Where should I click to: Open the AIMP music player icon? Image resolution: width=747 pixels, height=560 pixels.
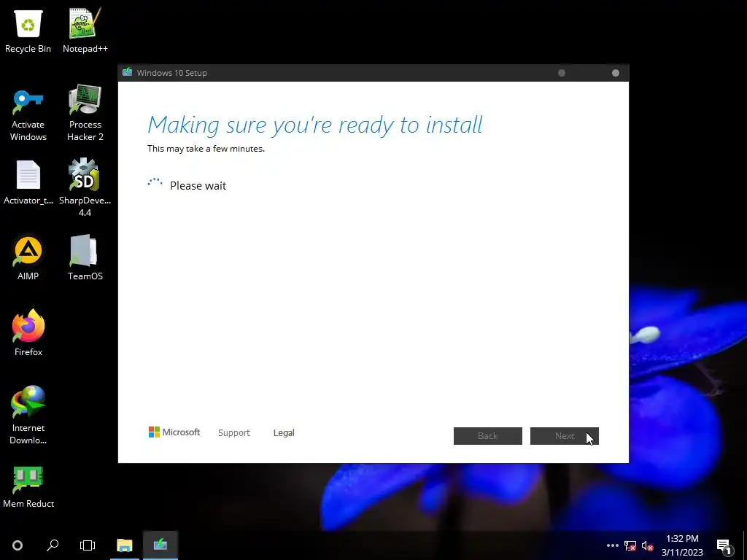pos(28,258)
